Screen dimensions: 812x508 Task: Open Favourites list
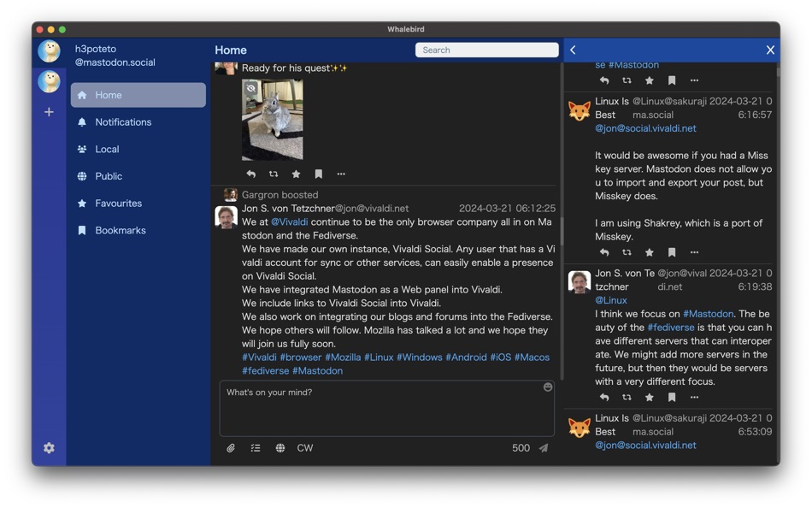[x=138, y=204]
